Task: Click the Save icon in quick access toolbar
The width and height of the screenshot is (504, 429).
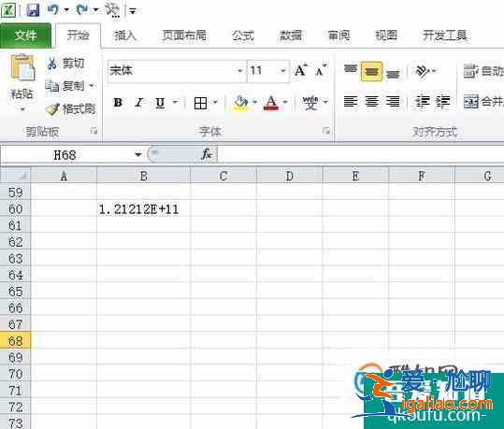Action: coord(33,9)
